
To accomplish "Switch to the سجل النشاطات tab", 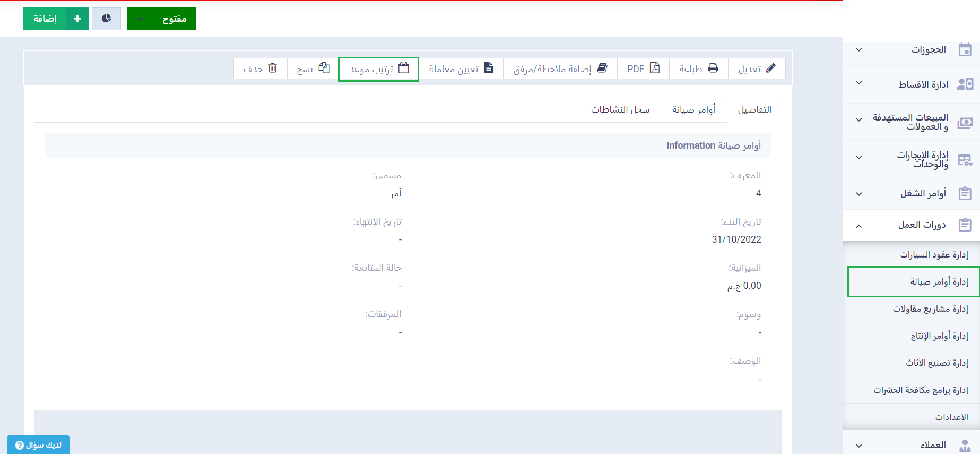I will (x=620, y=109).
